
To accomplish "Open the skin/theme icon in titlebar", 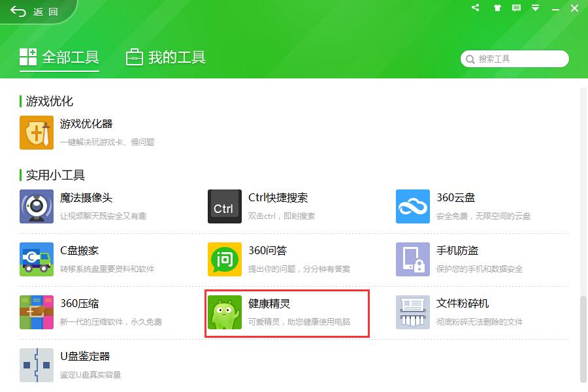I will [497, 8].
